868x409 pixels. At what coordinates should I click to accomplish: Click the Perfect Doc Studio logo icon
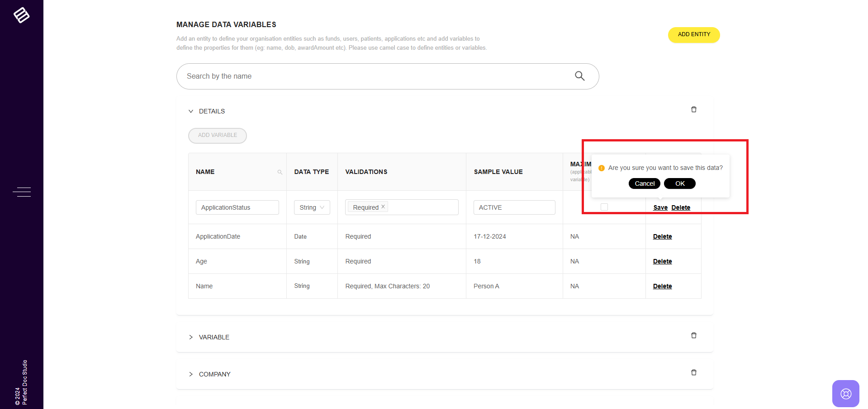click(21, 15)
